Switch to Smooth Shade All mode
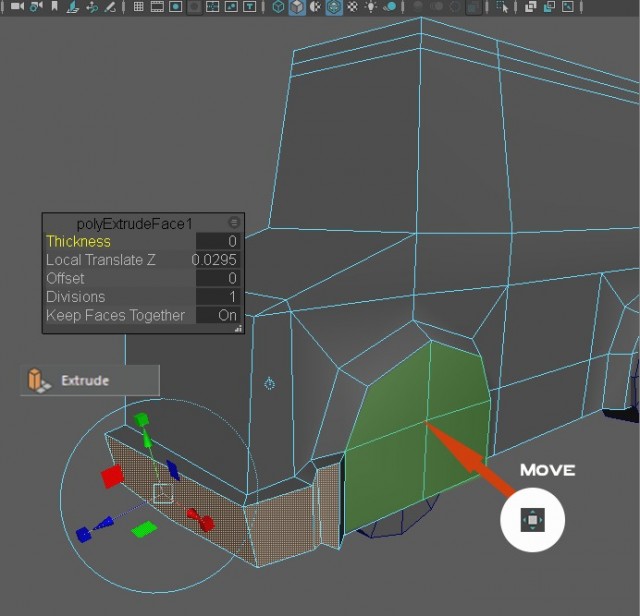Screen dimensions: 640x616 [x=297, y=7]
